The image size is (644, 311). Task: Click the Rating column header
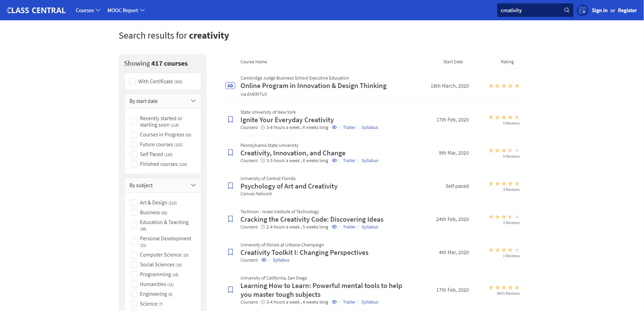pos(507,62)
